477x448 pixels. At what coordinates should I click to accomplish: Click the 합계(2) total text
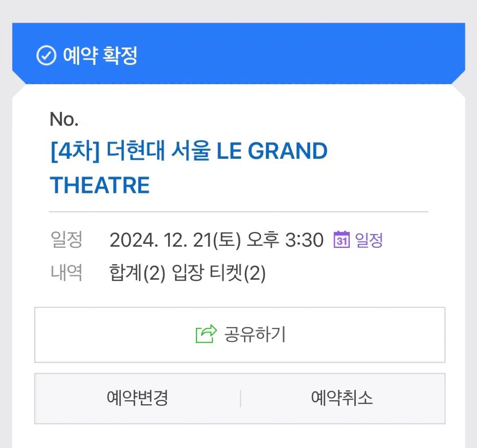(x=137, y=273)
